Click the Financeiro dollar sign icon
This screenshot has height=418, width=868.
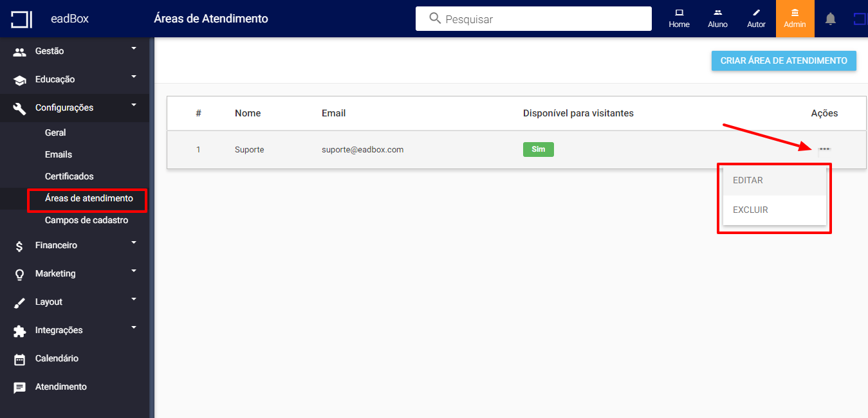20,246
